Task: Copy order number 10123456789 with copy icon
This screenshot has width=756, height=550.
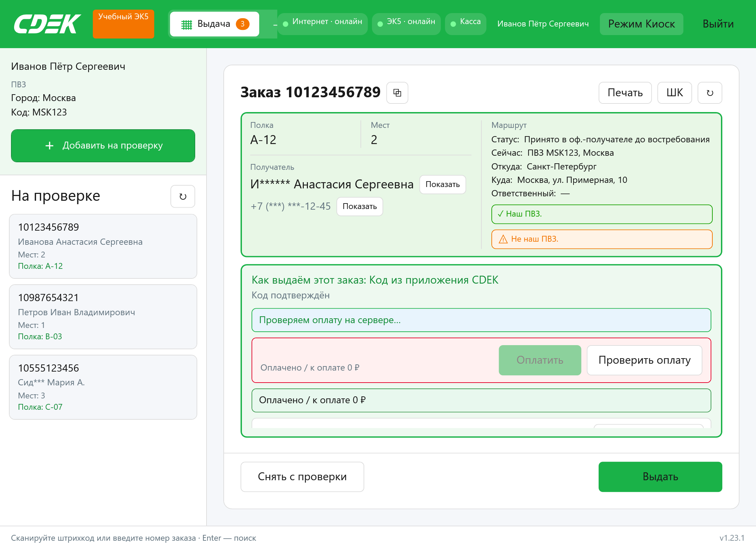Action: [397, 92]
